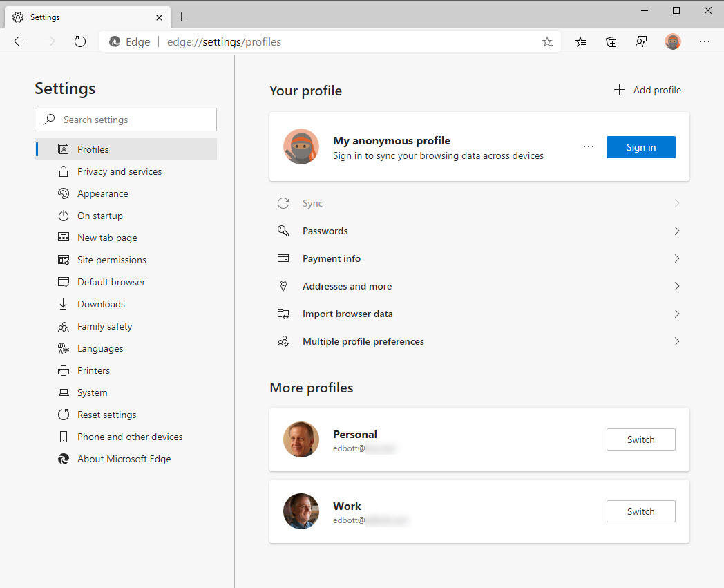Click the Phone and other devices icon

click(64, 437)
